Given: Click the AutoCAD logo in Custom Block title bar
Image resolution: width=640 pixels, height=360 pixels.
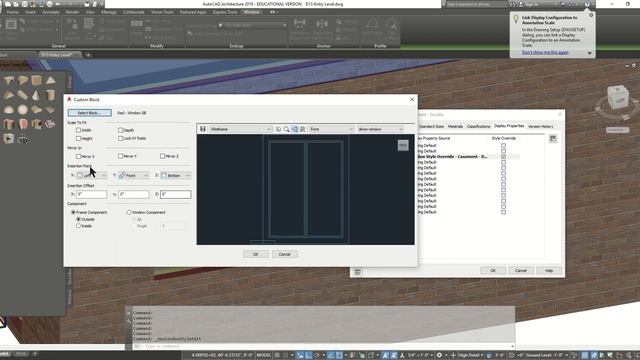Looking at the screenshot, I should (69, 99).
